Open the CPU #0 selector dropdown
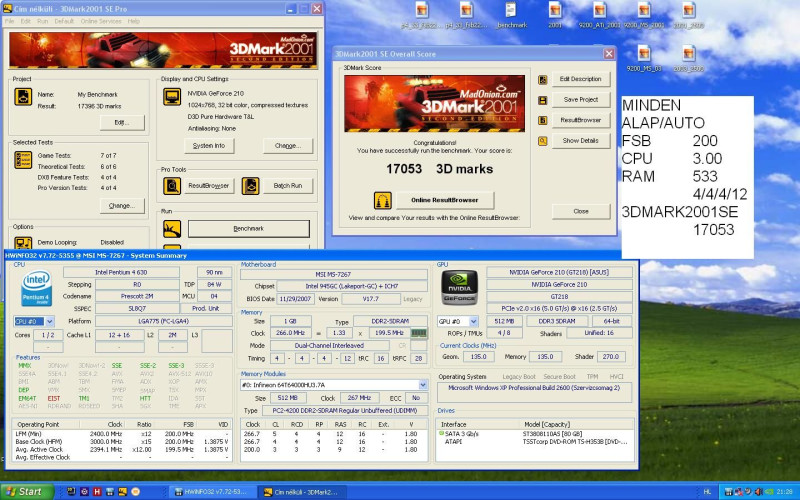 pyautogui.click(x=49, y=321)
